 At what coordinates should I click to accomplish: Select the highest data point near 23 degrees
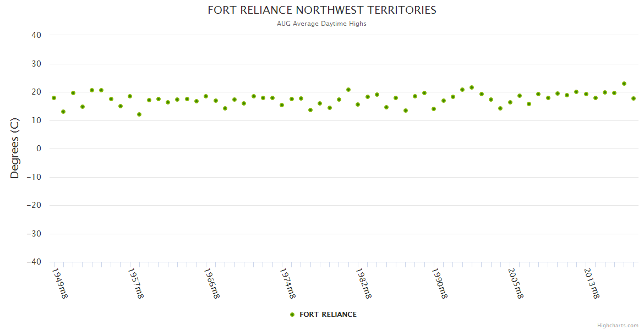pyautogui.click(x=624, y=84)
